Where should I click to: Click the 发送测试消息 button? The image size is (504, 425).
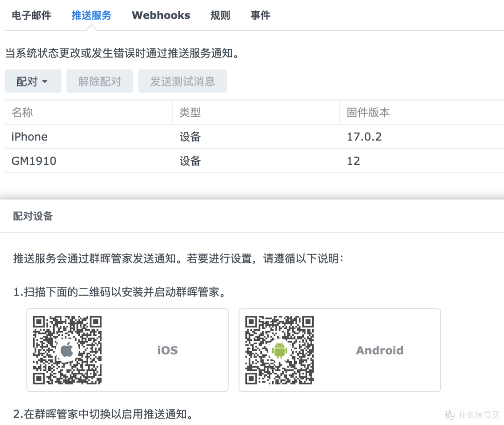pyautogui.click(x=182, y=81)
